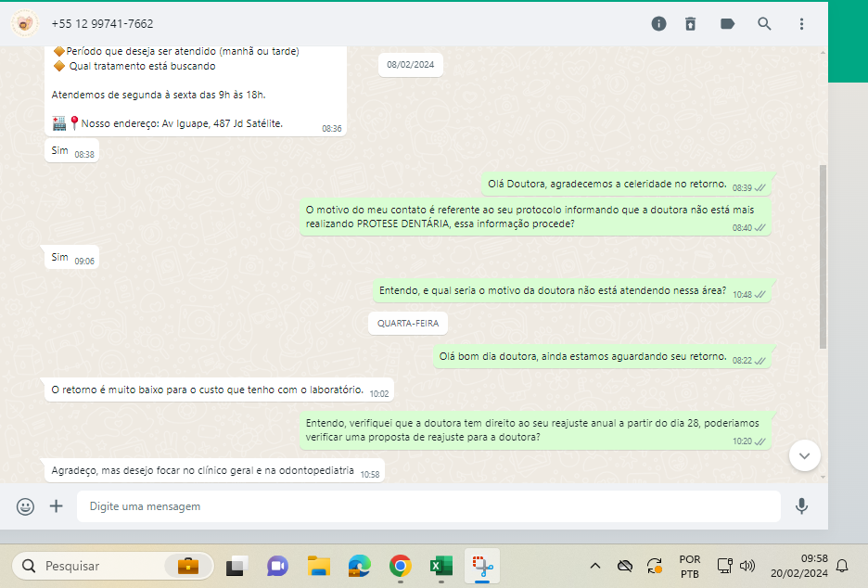Open the emoji picker
This screenshot has width=868, height=588.
coord(26,506)
